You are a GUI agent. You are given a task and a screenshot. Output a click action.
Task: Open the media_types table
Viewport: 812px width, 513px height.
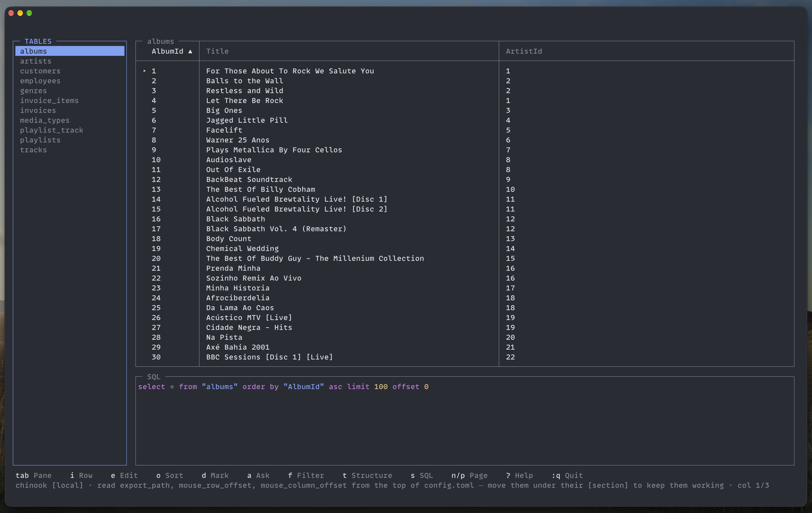(x=44, y=120)
